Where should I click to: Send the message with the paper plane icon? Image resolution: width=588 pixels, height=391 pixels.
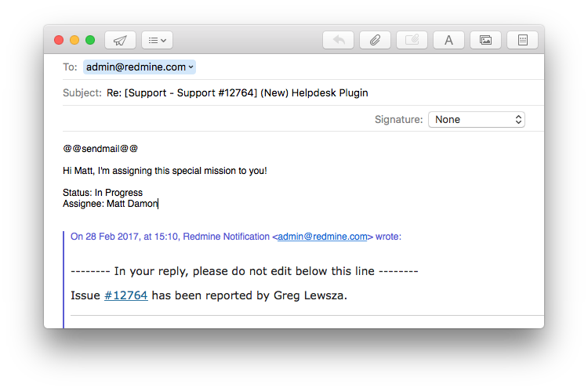(120, 40)
